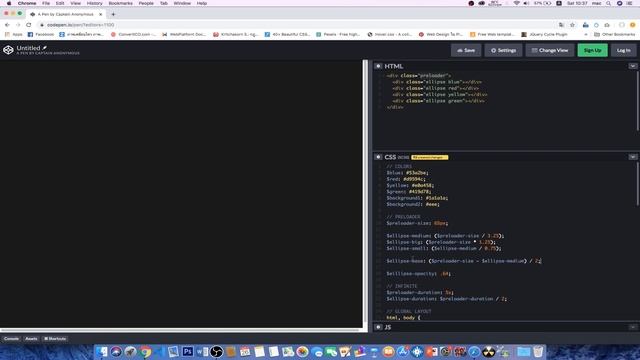
Task: Open the History menu
Action: (x=94, y=3)
